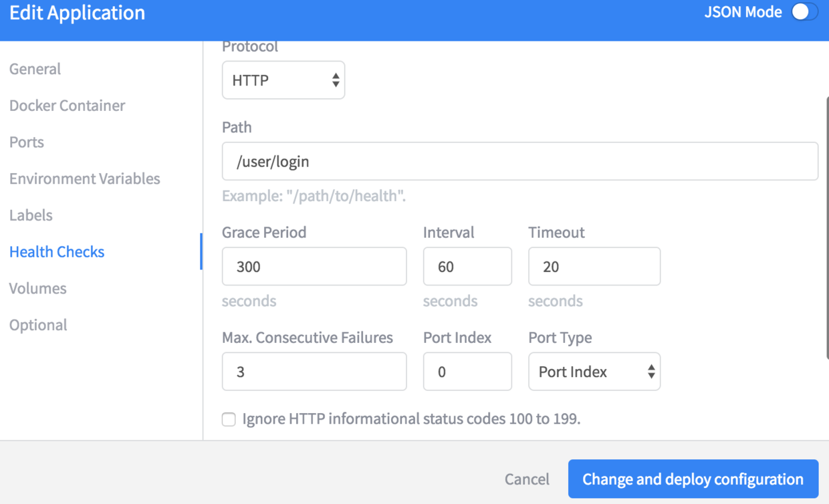
Task: Toggle the JSON Mode switch
Action: point(804,12)
